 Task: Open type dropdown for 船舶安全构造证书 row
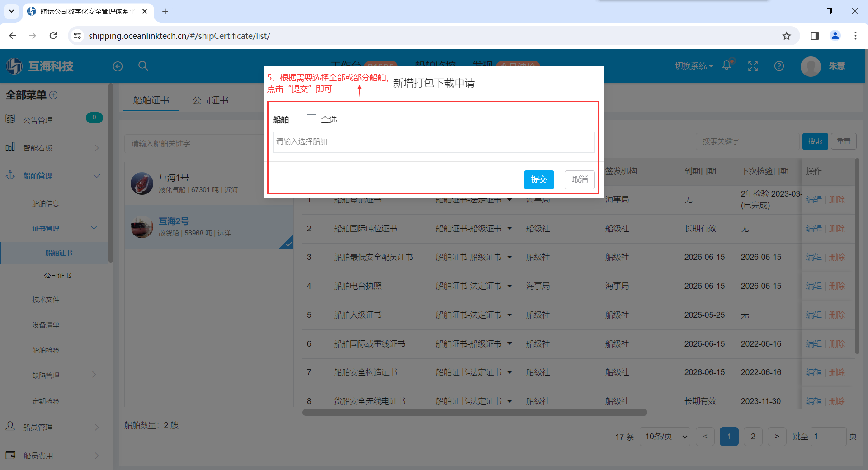coord(509,372)
